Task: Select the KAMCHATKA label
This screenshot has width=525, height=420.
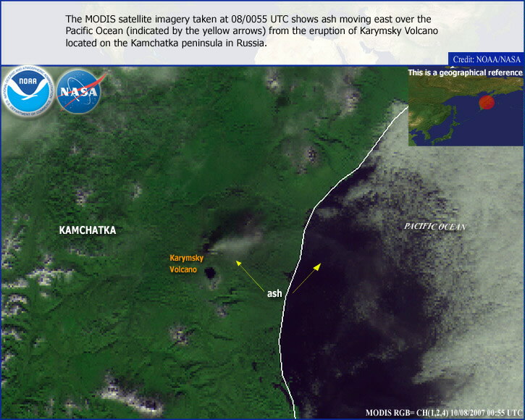Action: [x=87, y=230]
